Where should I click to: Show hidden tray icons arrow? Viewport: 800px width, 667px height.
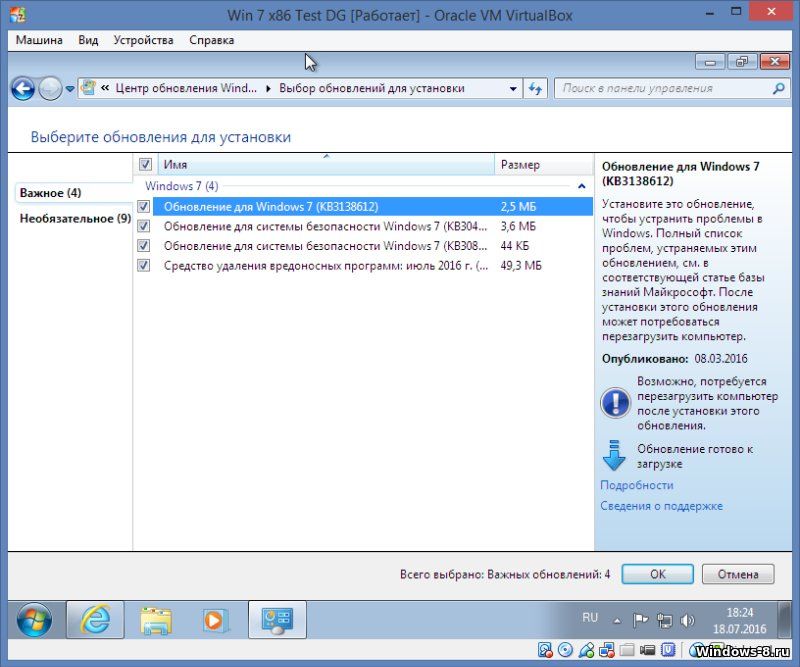tap(617, 621)
